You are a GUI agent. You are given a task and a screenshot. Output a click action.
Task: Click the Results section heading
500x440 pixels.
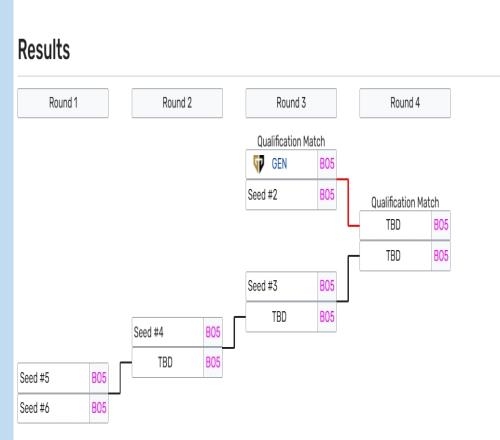coord(44,50)
